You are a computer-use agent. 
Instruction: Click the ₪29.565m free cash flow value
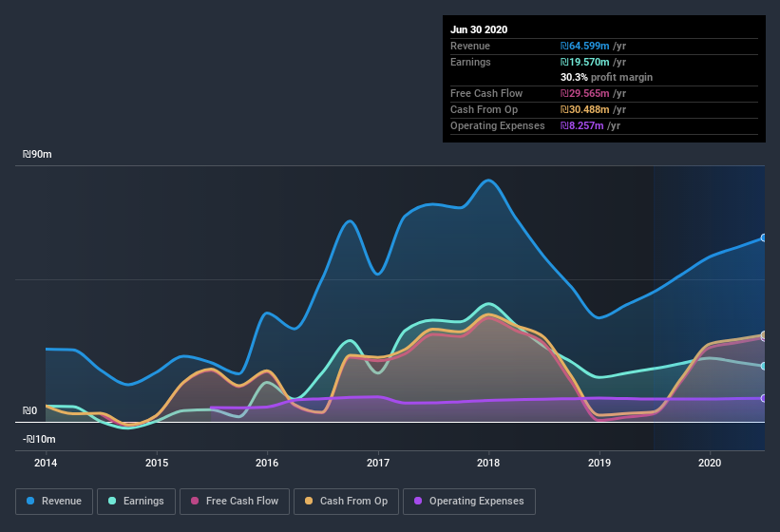click(x=585, y=93)
